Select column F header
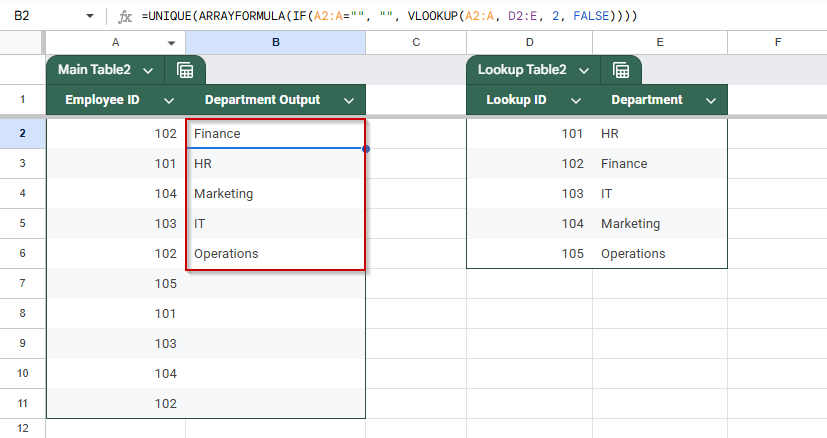 [x=777, y=43]
